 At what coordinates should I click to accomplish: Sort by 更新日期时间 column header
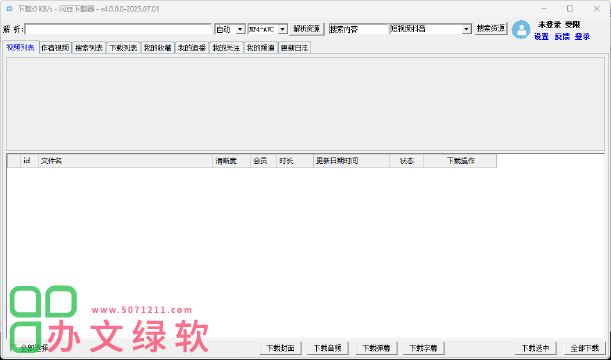click(351, 161)
